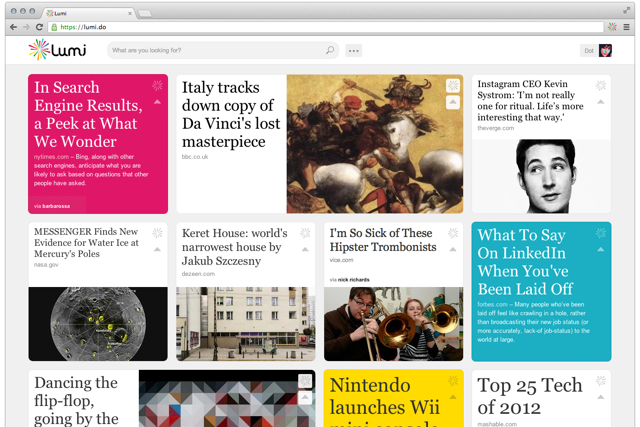This screenshot has width=640, height=427.
Task: Click the magnifier icon in the search box
Action: 330,50
